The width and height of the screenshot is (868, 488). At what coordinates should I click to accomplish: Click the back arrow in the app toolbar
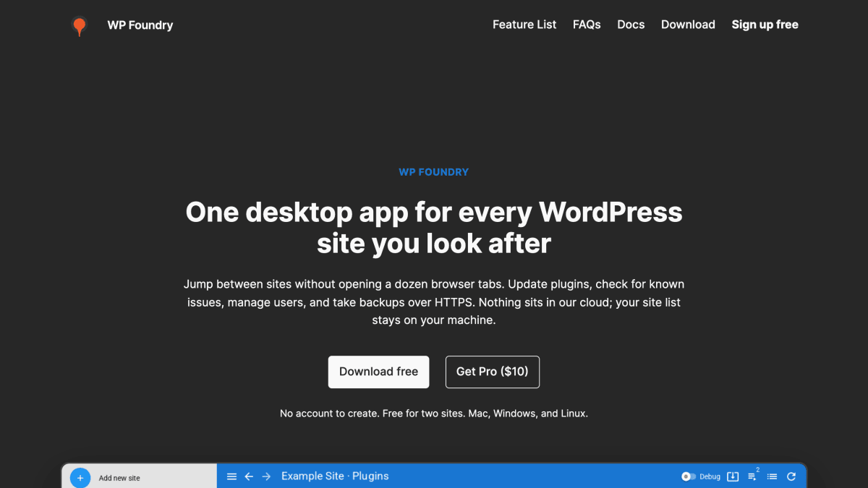[249, 476]
